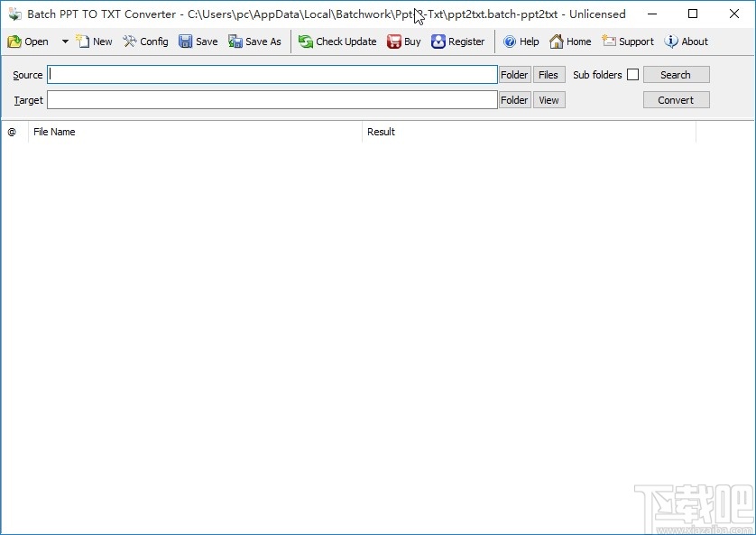The width and height of the screenshot is (756, 535).
Task: Open the Help documentation
Action: tap(521, 41)
